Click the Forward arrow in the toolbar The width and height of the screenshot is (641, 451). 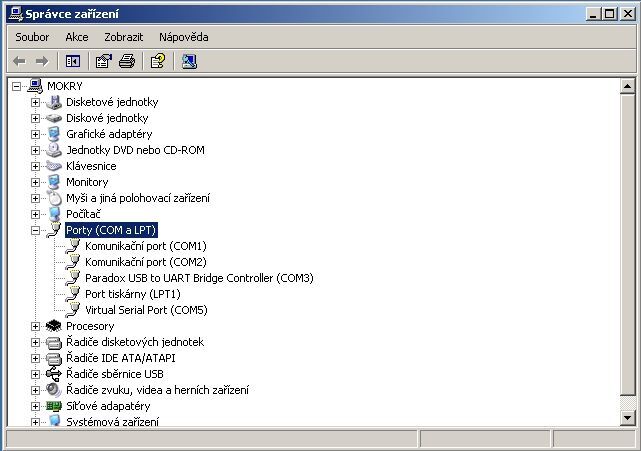pos(42,61)
